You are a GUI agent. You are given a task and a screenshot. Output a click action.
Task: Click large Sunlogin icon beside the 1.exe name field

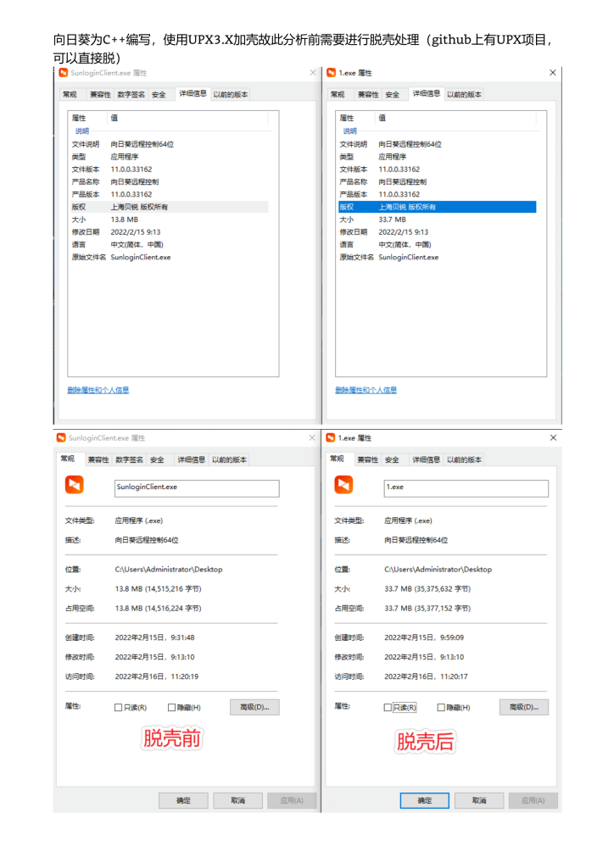(343, 484)
